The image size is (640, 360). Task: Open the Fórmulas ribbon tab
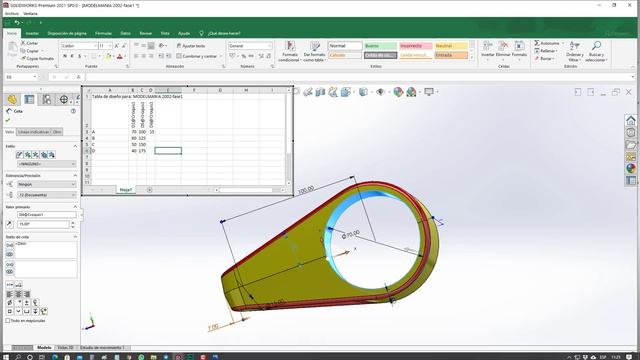point(103,33)
